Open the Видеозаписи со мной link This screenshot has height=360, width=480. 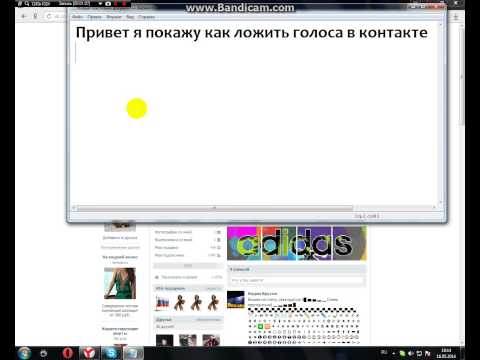[173, 240]
